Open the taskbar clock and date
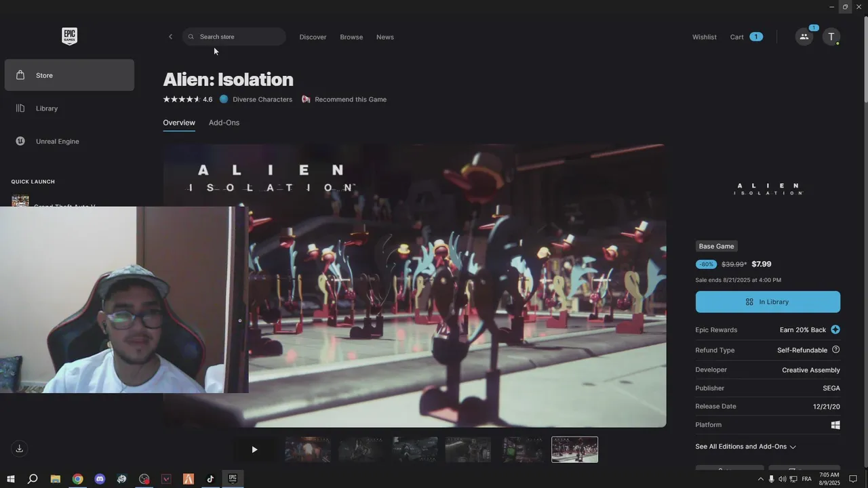 pos(829,479)
